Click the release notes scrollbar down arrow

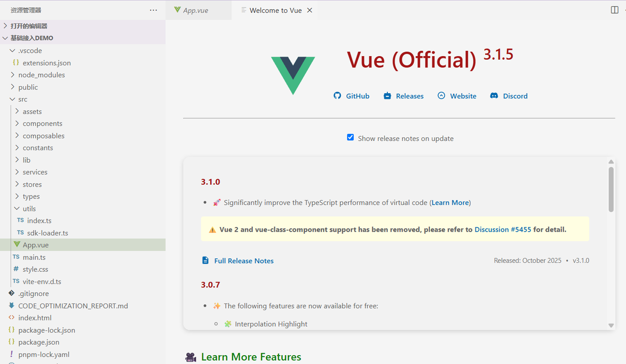[x=611, y=325]
